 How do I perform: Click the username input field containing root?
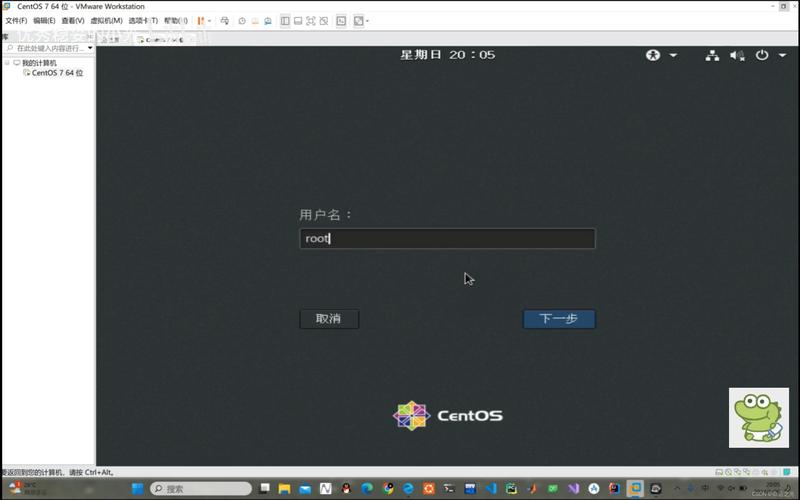447,239
